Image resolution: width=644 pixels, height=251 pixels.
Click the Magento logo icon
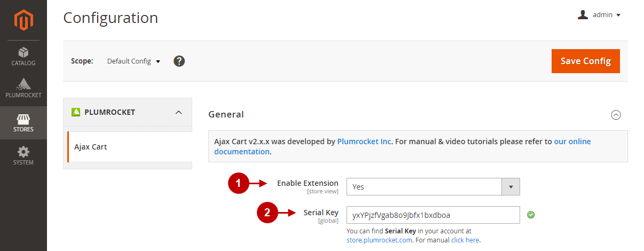[x=23, y=20]
